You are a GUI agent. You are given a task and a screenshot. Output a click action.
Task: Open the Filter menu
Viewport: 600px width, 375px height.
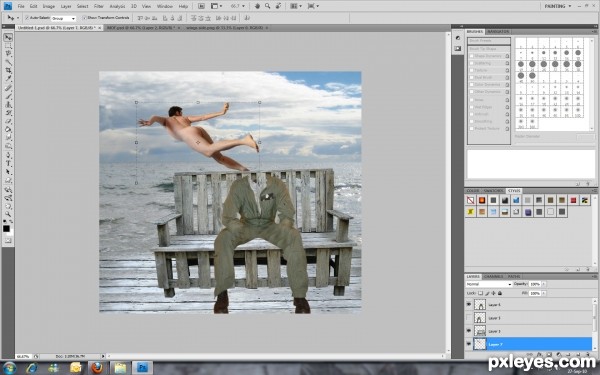(98, 6)
